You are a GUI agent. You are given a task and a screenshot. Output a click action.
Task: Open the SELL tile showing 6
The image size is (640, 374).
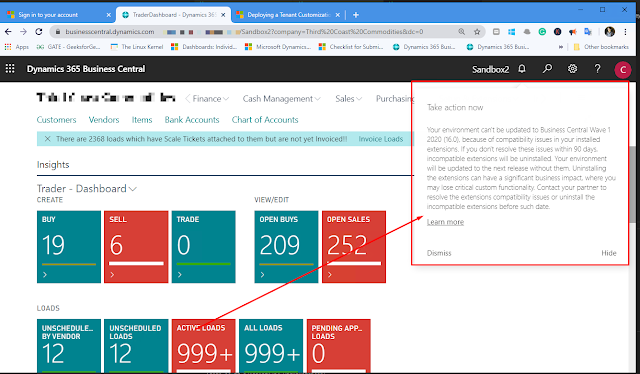click(136, 247)
